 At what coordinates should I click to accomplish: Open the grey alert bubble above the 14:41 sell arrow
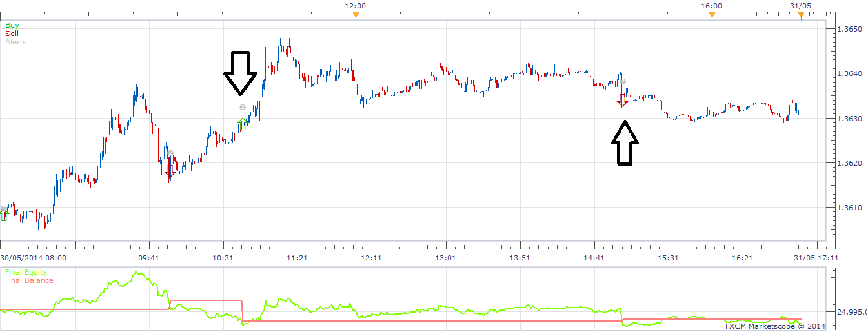point(623,81)
